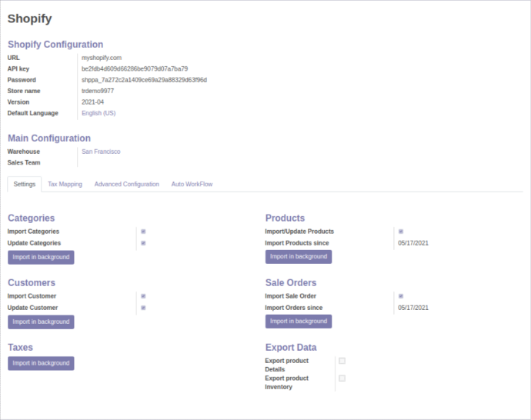Click the Import Orders since label
The image size is (531, 420).
[294, 308]
